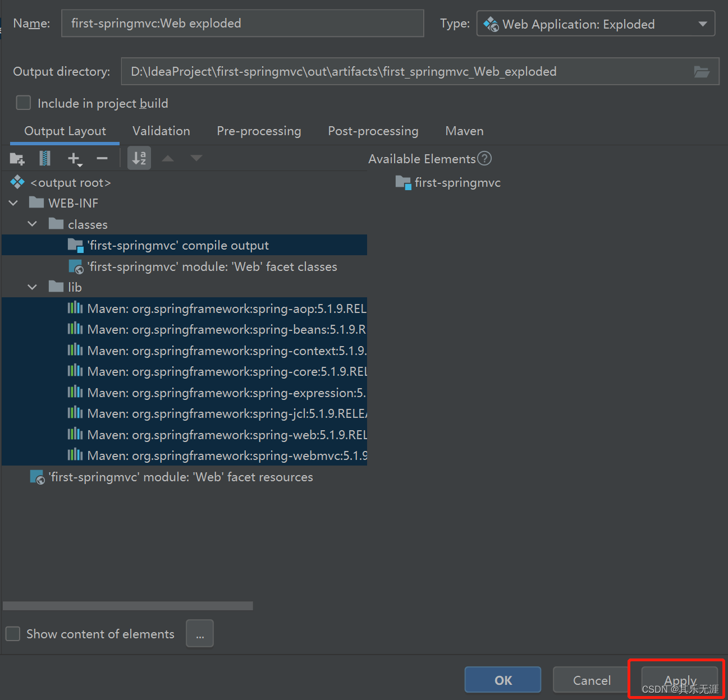Remove the selected elements from layout
Image resolution: width=728 pixels, height=700 pixels.
102,158
